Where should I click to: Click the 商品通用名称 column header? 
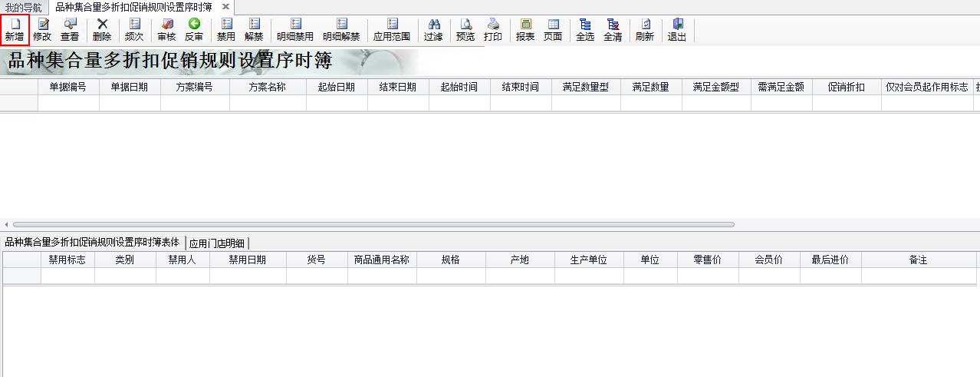[382, 260]
